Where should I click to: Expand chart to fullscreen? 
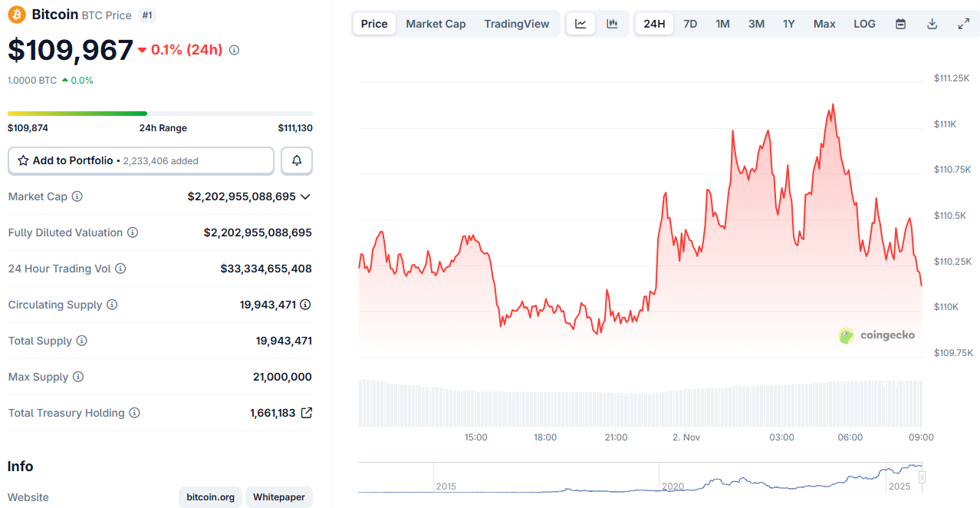964,24
